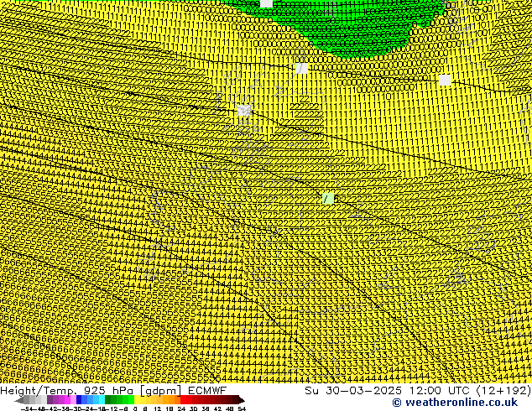Click the purple segment of the temperature legend
Viewport: 532px width, 411px height.
tap(61, 400)
